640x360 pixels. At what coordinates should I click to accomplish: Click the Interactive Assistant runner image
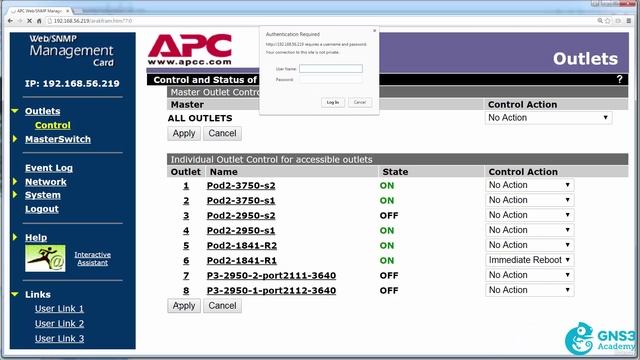pyautogui.click(x=45, y=258)
